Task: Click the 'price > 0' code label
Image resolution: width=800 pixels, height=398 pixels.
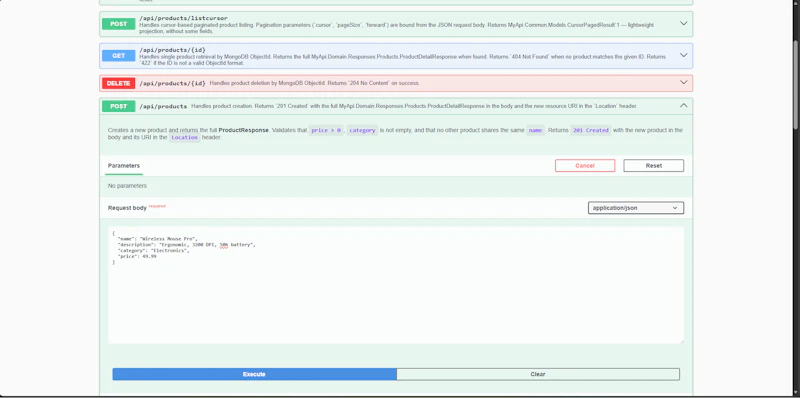Action: tap(326, 130)
